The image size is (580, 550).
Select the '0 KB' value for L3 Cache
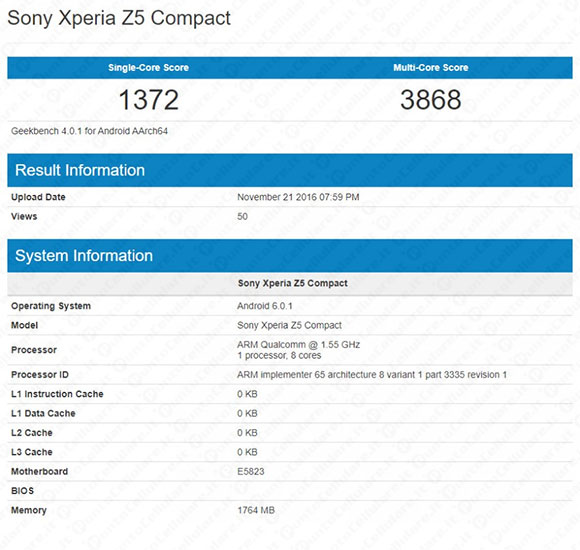point(247,452)
